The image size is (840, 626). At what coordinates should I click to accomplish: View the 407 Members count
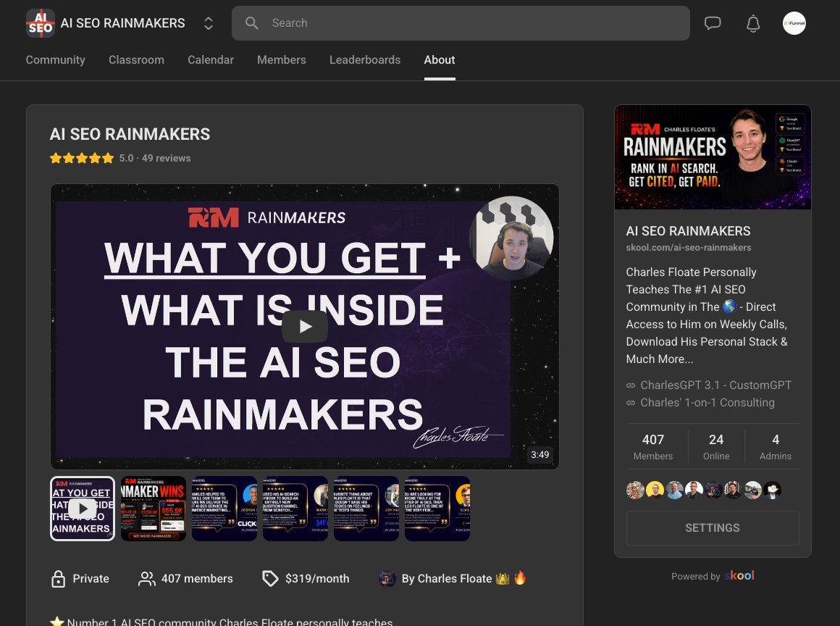(x=653, y=447)
